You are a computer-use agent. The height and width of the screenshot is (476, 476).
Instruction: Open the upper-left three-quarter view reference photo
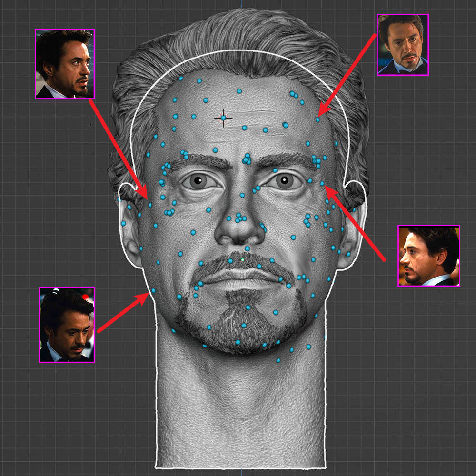65,64
